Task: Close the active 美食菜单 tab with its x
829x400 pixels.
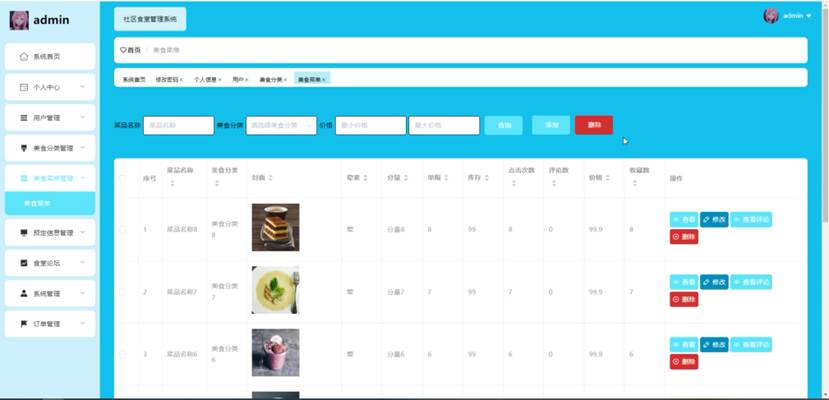Action: point(324,80)
